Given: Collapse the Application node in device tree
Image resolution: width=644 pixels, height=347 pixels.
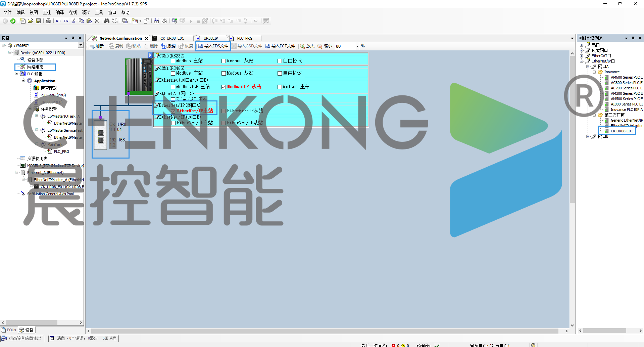Looking at the screenshot, I should click(23, 81).
